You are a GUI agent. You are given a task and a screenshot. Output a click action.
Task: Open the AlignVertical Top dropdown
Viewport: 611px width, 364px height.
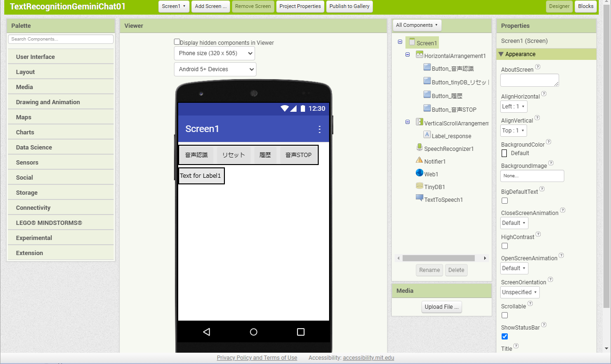tap(513, 131)
